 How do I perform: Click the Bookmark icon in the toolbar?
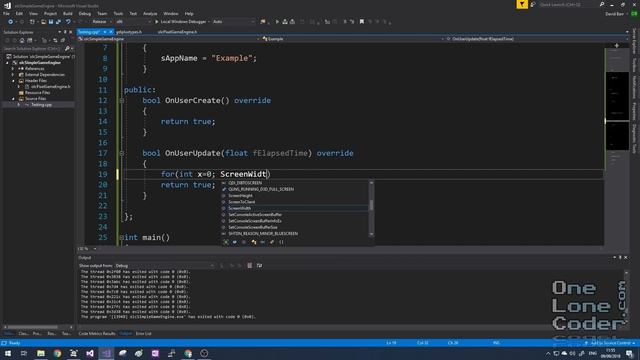pyautogui.click(x=362, y=22)
